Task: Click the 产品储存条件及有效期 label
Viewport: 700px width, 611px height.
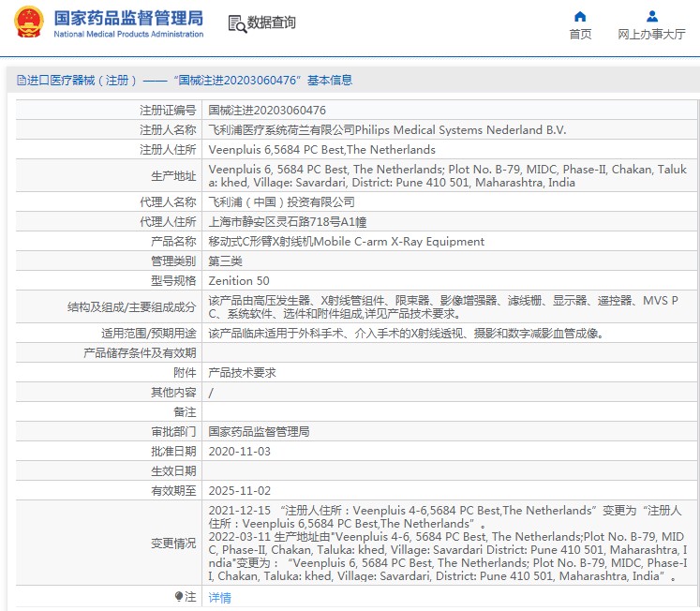Action: pos(140,353)
